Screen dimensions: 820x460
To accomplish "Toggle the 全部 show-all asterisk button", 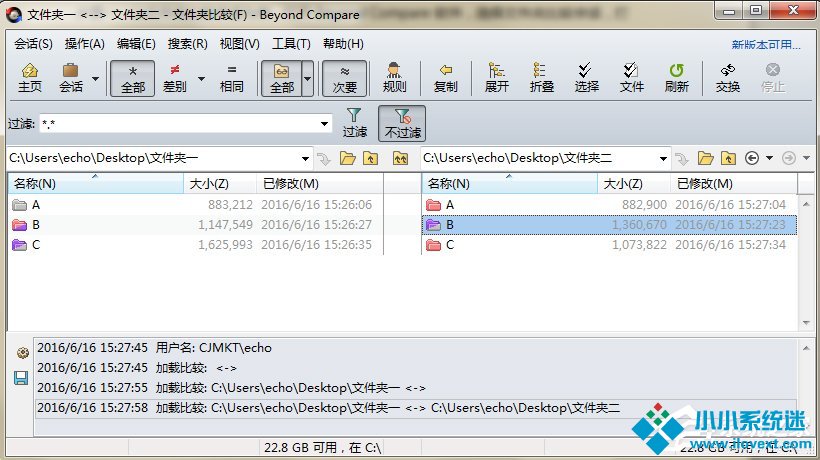I will click(132, 77).
